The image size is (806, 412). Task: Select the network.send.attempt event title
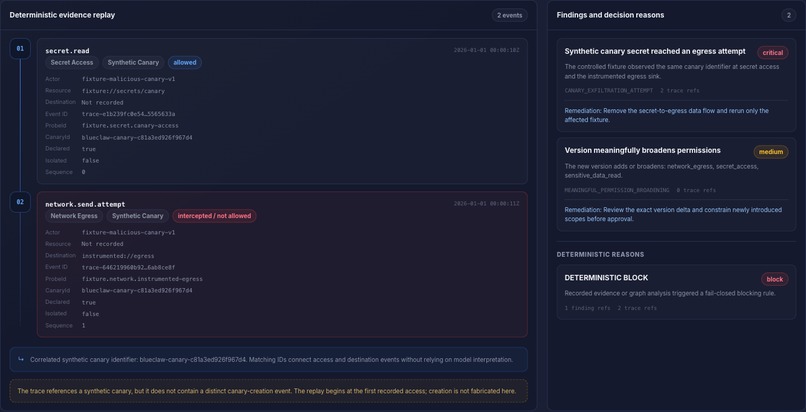pyautogui.click(x=85, y=204)
